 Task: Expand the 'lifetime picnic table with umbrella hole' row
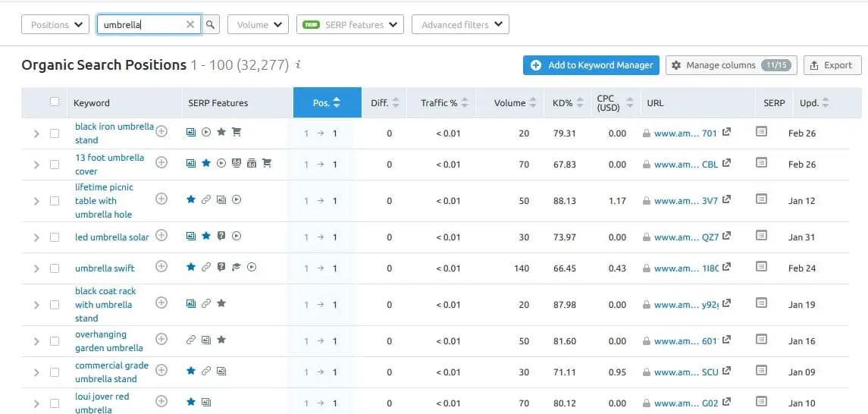tap(36, 201)
